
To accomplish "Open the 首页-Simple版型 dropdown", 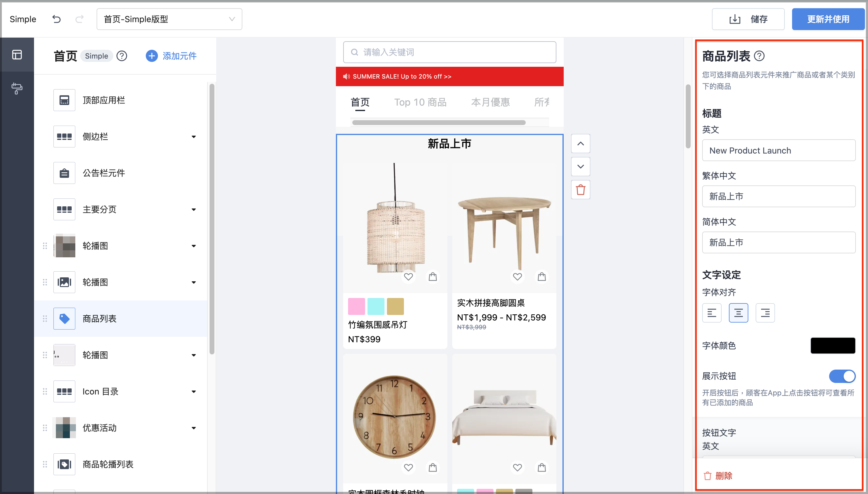I will click(169, 19).
